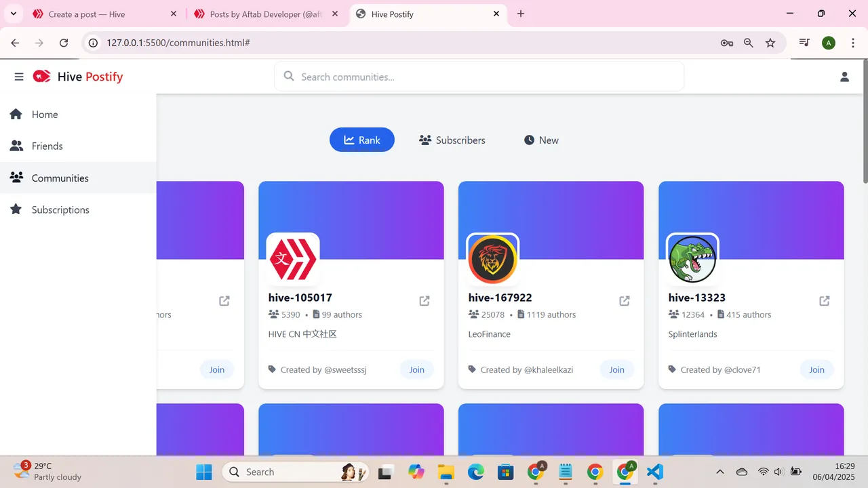The image size is (868, 488).
Task: Switch to 'Posts by Aftab Developer' tab
Action: (x=266, y=14)
